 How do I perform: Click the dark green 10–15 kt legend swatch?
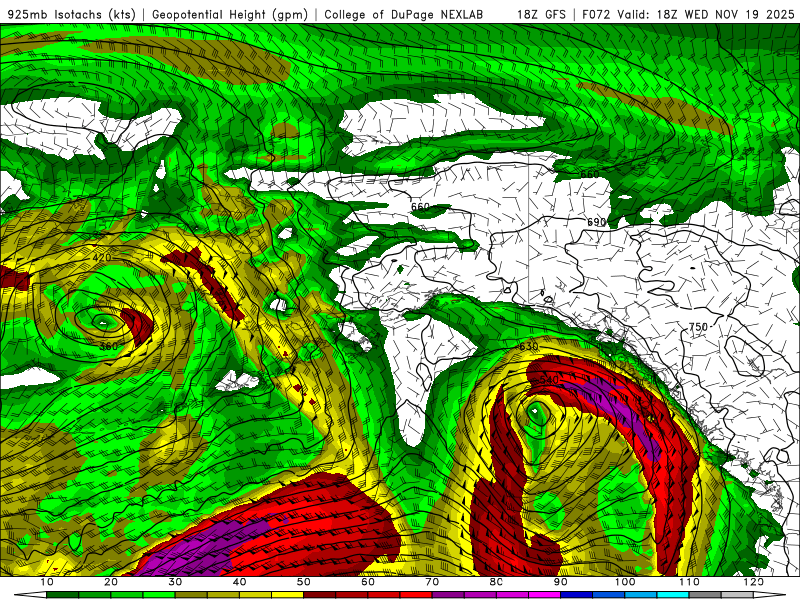(x=62, y=595)
